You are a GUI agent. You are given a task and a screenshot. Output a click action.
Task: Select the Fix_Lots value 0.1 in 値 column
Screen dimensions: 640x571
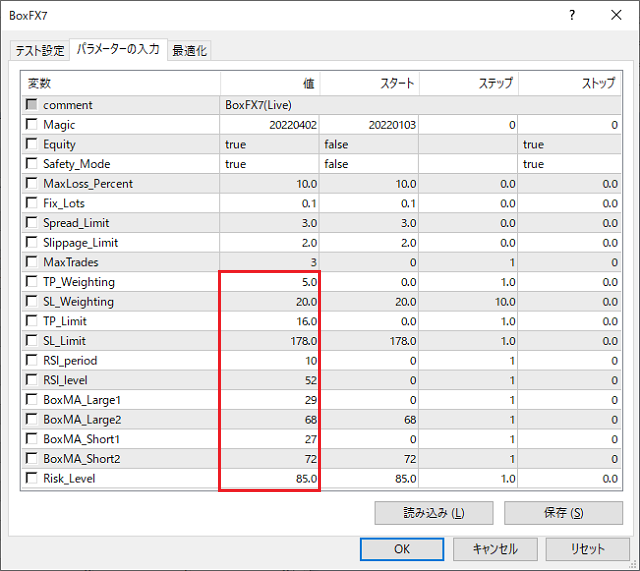tap(309, 203)
